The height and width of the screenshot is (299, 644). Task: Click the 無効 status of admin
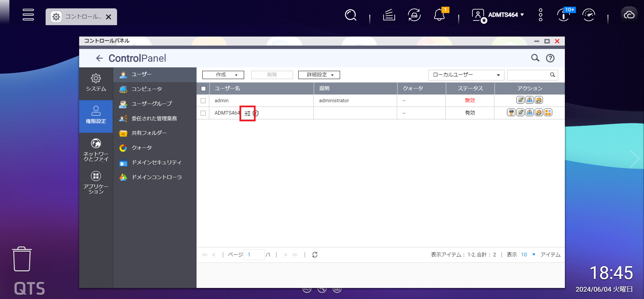pyautogui.click(x=470, y=100)
